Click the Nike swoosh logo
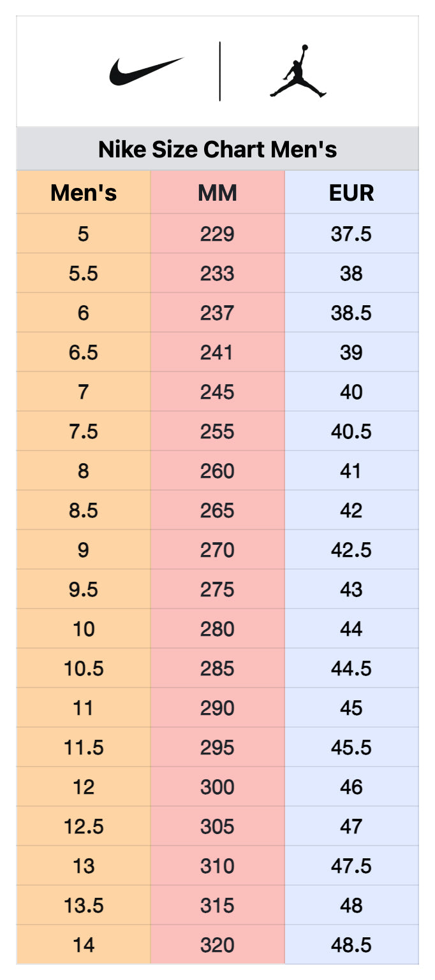This screenshot has height=980, width=435. pyautogui.click(x=146, y=71)
